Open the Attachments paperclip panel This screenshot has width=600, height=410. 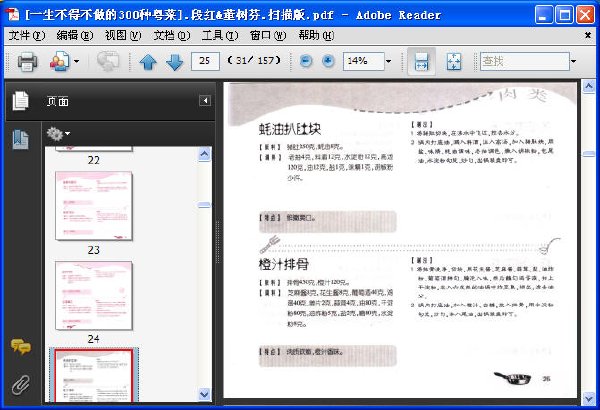(20, 385)
